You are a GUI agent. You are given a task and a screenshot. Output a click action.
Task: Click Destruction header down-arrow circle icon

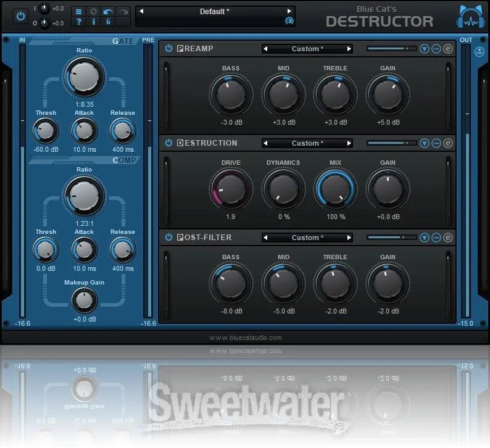425,143
